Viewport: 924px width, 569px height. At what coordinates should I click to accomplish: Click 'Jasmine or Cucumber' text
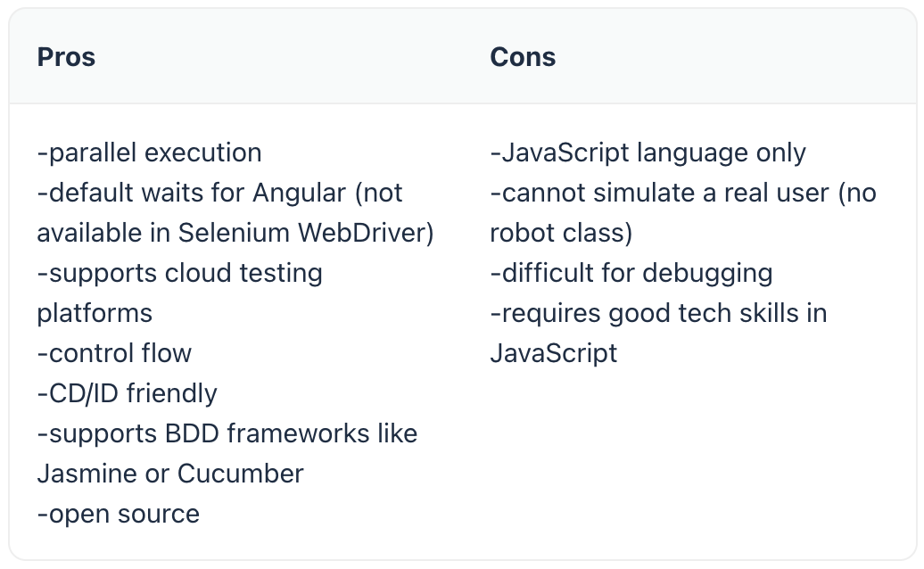point(170,474)
